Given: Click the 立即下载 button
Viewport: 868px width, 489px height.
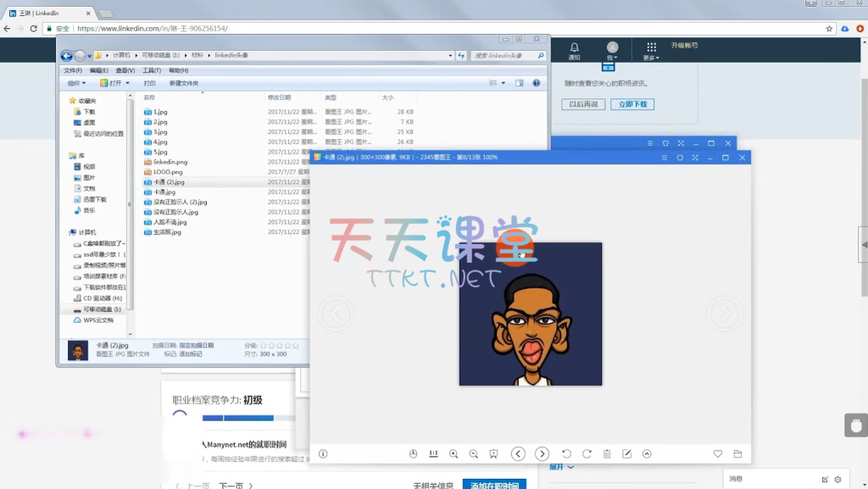Looking at the screenshot, I should [x=632, y=104].
